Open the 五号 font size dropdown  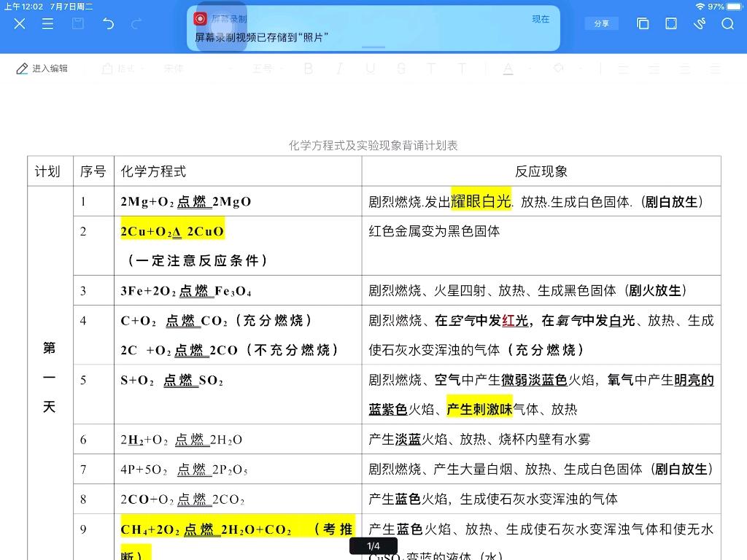[263, 68]
